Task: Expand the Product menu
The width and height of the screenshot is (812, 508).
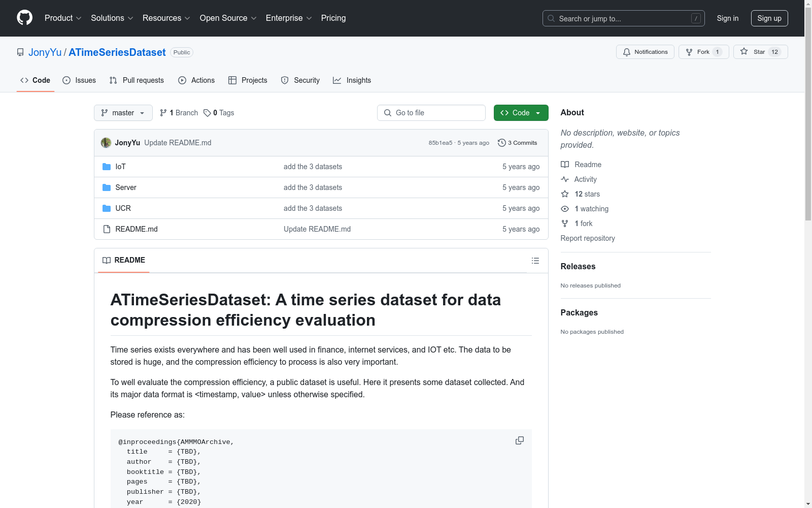Action: pyautogui.click(x=63, y=18)
